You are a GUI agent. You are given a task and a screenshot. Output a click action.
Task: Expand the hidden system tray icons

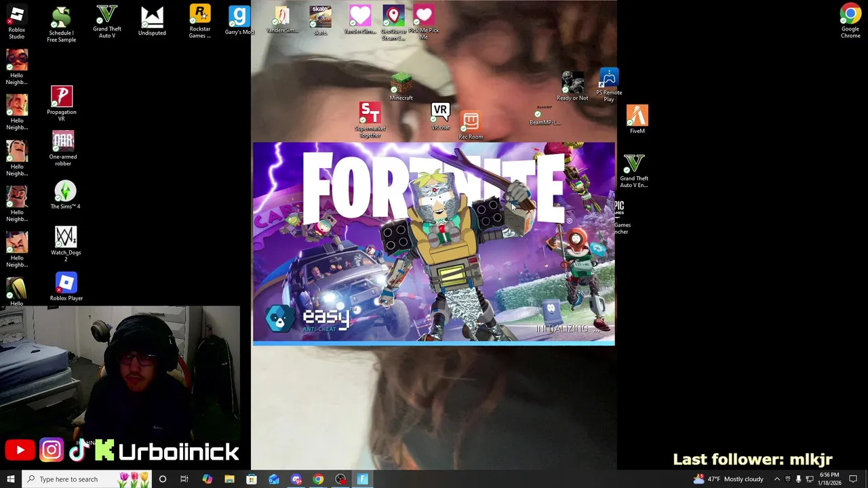pos(777,479)
